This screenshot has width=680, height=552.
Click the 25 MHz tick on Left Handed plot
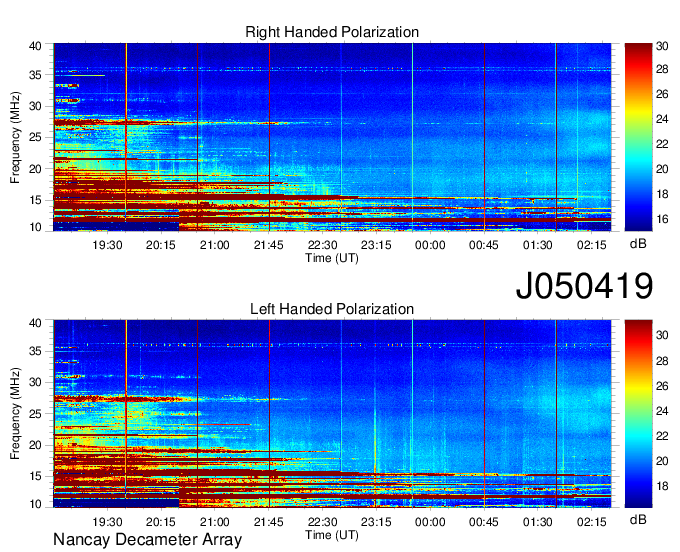(x=35, y=414)
